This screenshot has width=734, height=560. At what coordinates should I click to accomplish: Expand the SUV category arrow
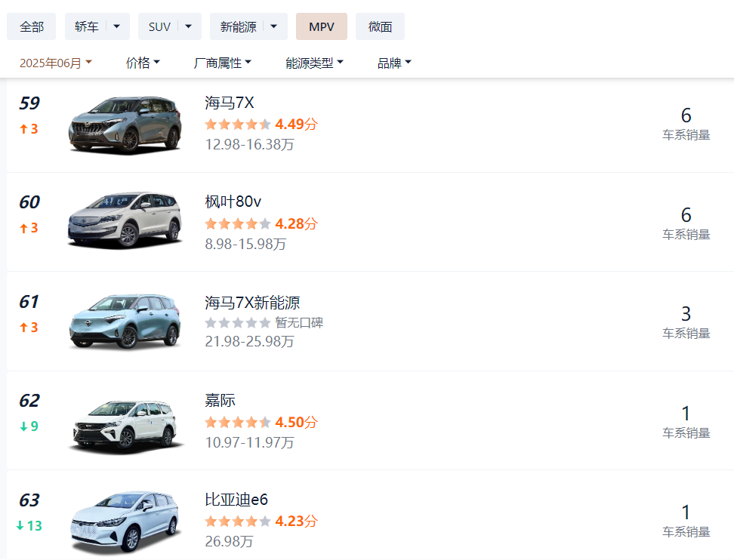[188, 26]
